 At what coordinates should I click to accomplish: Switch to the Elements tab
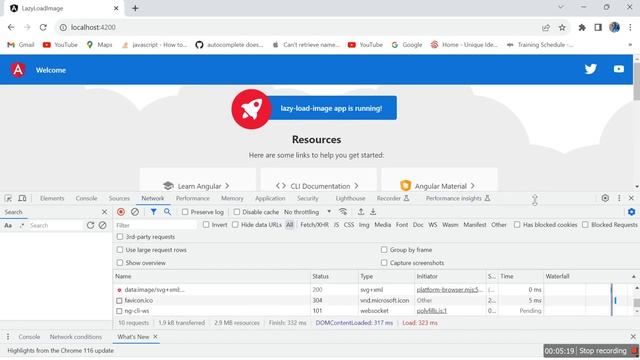pos(52,198)
